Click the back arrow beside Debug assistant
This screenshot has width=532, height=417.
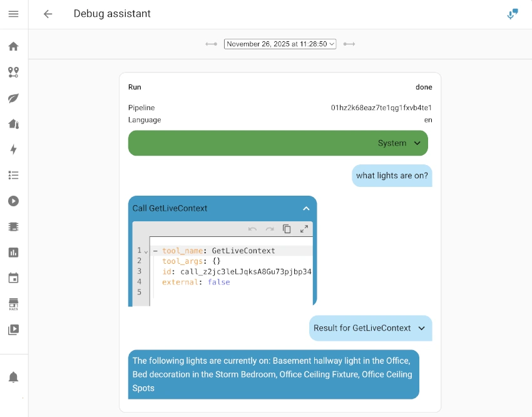(48, 14)
